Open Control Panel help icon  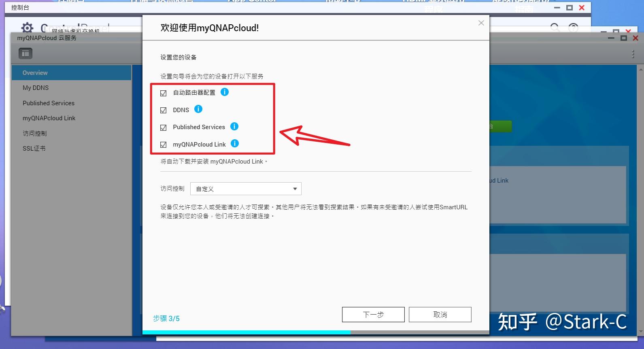point(574,28)
